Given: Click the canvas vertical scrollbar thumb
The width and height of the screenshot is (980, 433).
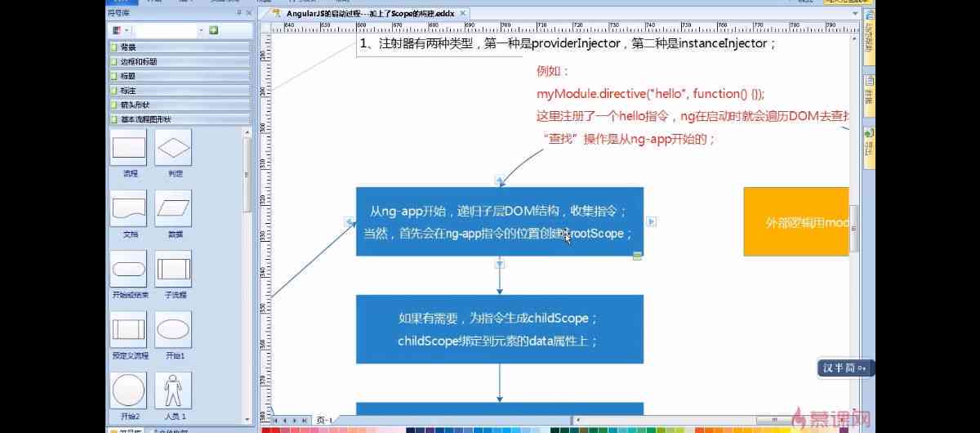Looking at the screenshot, I should point(855,229).
